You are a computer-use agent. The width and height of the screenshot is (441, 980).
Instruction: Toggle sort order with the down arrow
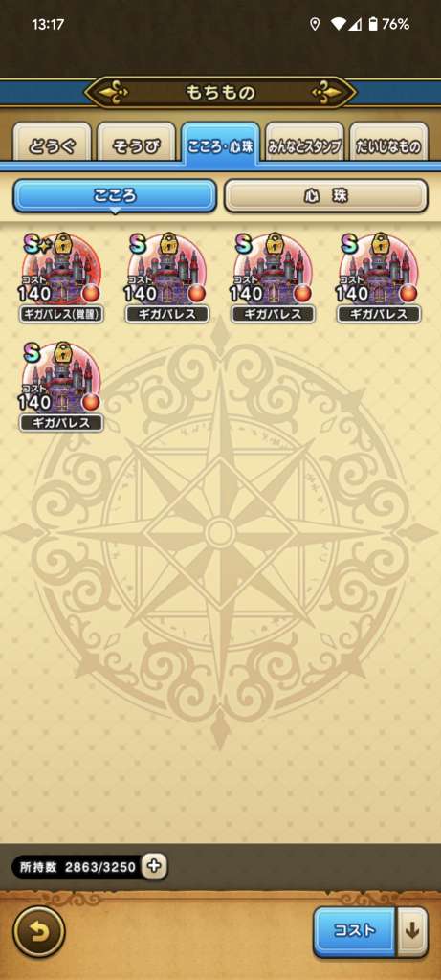click(x=413, y=931)
